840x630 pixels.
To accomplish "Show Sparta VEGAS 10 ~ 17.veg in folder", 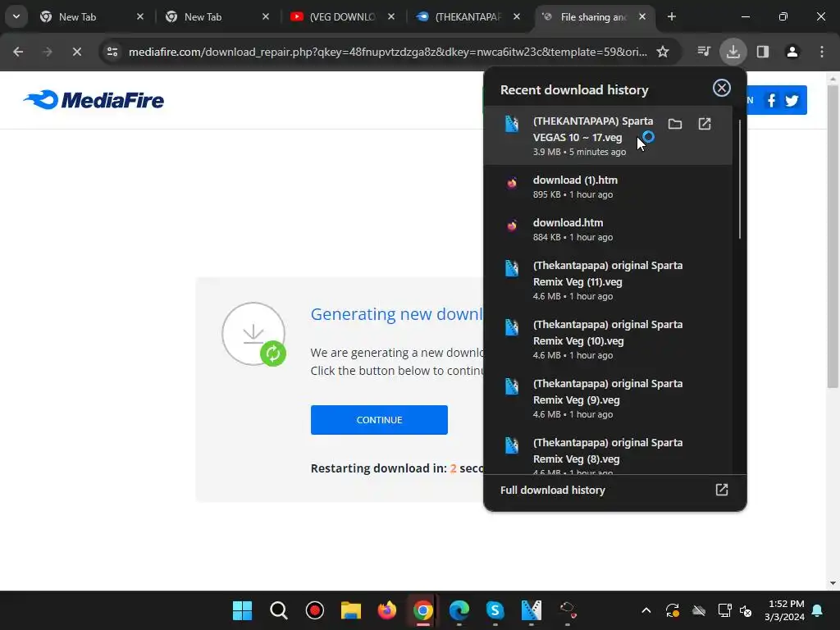I will tap(675, 125).
